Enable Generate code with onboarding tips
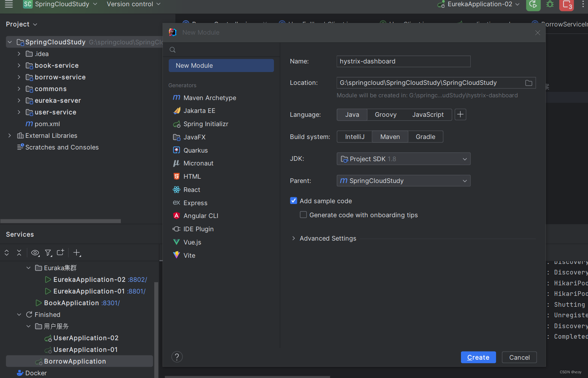The height and width of the screenshot is (378, 588). point(303,215)
